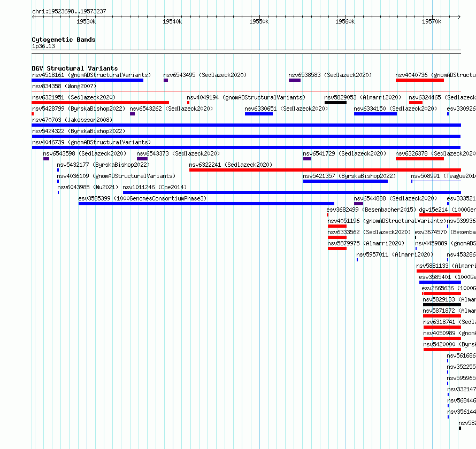Click the red bar under nsv6321951
This screenshot has height=449, width=476.
(x=100, y=103)
